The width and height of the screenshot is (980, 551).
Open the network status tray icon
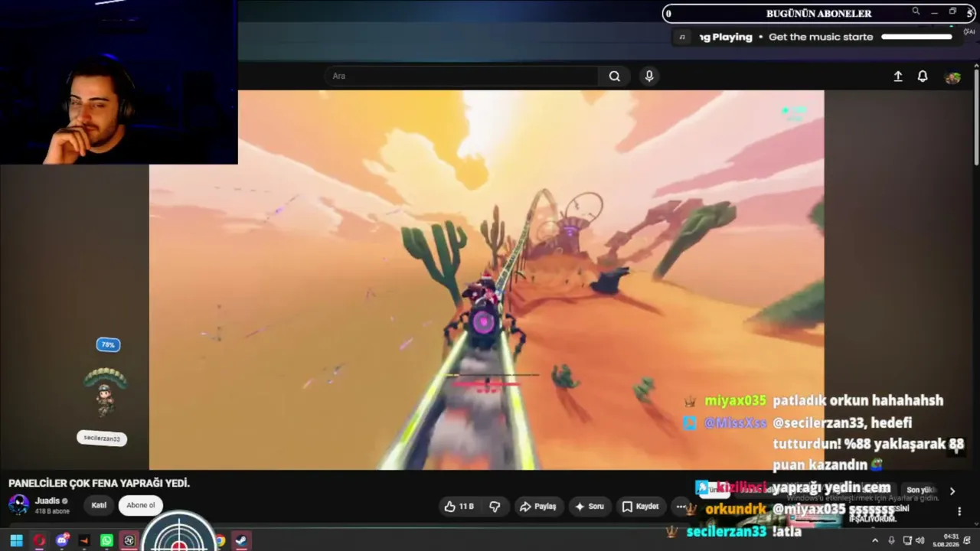(907, 540)
